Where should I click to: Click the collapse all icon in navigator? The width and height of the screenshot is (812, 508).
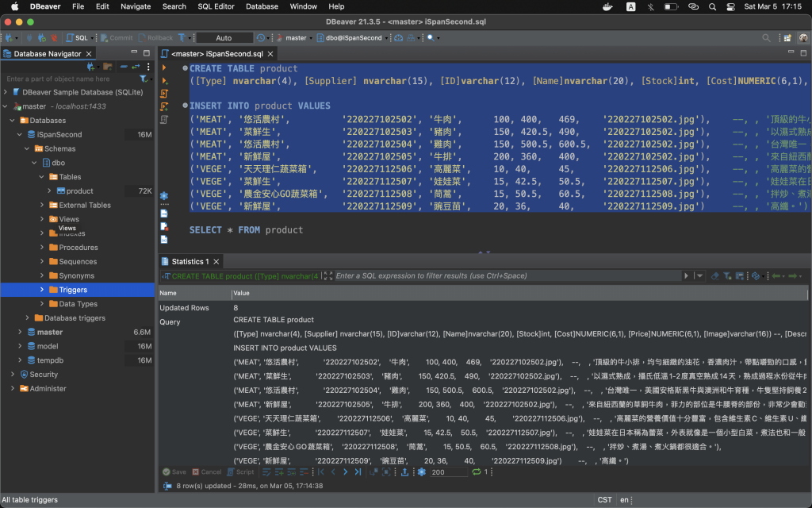point(124,67)
